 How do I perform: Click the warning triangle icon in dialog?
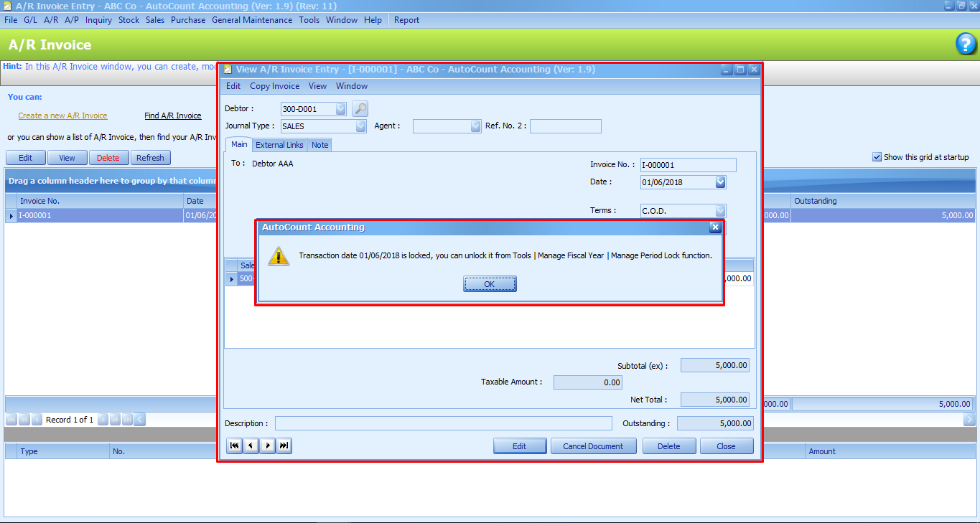(x=279, y=256)
